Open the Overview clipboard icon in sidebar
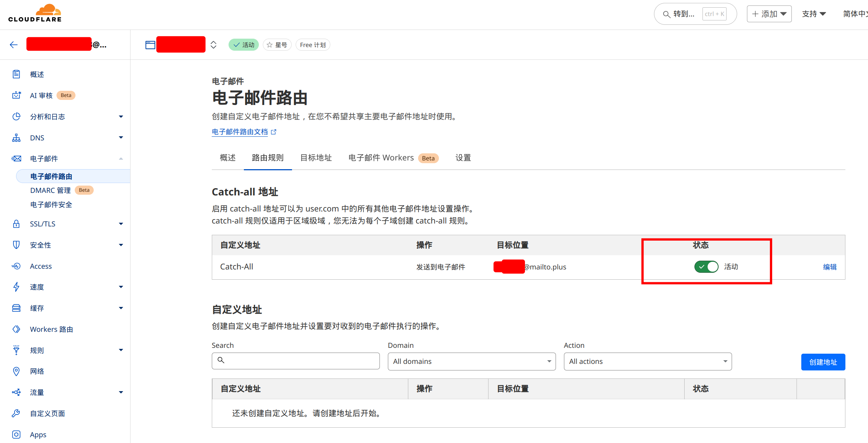Image resolution: width=868 pixels, height=443 pixels. pyautogui.click(x=16, y=74)
